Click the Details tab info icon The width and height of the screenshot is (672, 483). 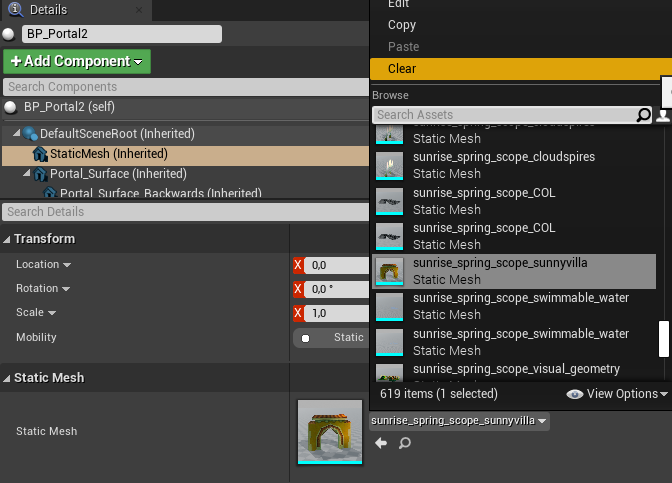[15, 9]
